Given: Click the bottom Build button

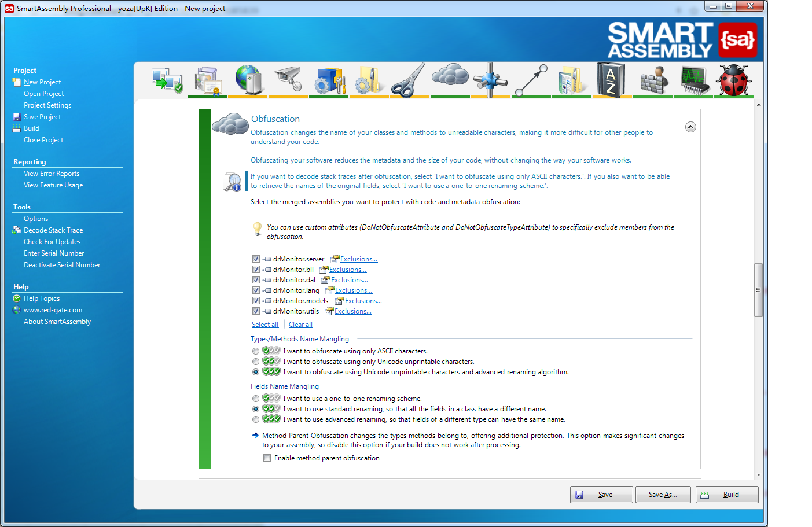Looking at the screenshot, I should tap(727, 495).
